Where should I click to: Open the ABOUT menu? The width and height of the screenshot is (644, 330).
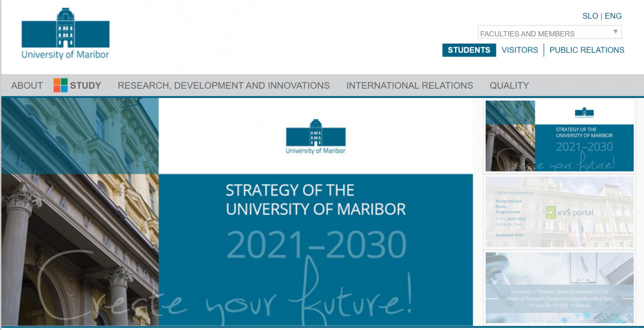27,85
